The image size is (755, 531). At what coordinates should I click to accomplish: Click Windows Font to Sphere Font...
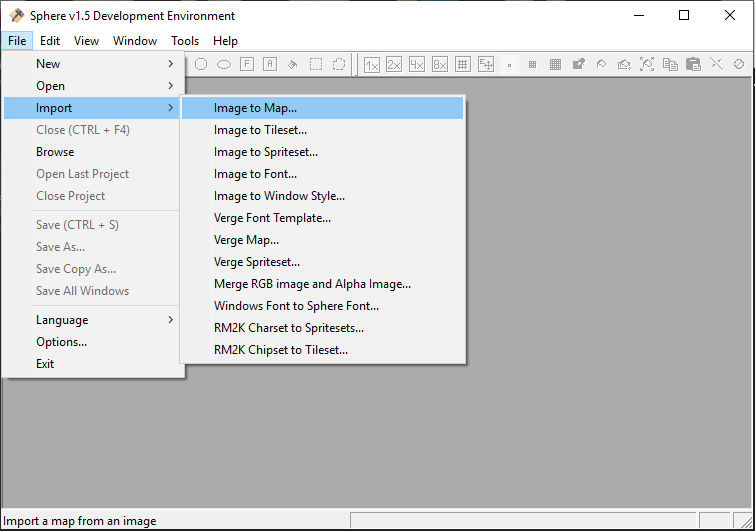[296, 306]
